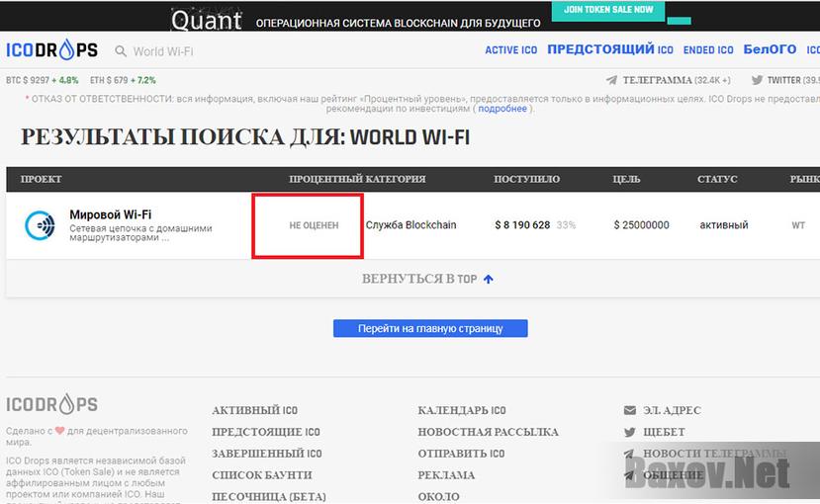This screenshot has width=820, height=504.
Task: Open footer СПИСОК БАУНТИ link
Action: pyautogui.click(x=262, y=475)
